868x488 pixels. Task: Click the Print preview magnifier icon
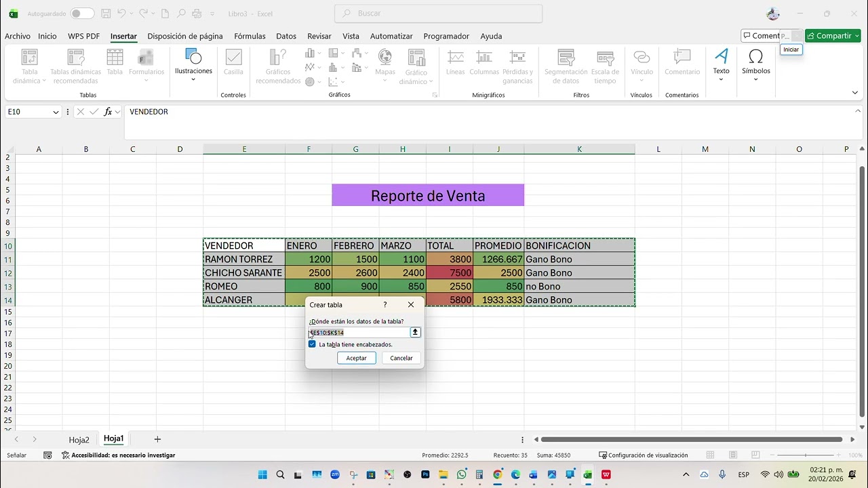pos(181,14)
